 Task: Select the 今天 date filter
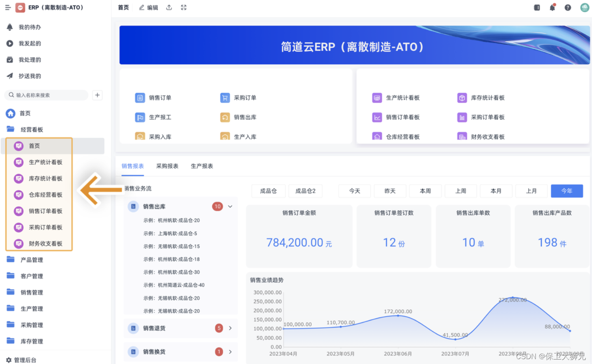tap(355, 191)
